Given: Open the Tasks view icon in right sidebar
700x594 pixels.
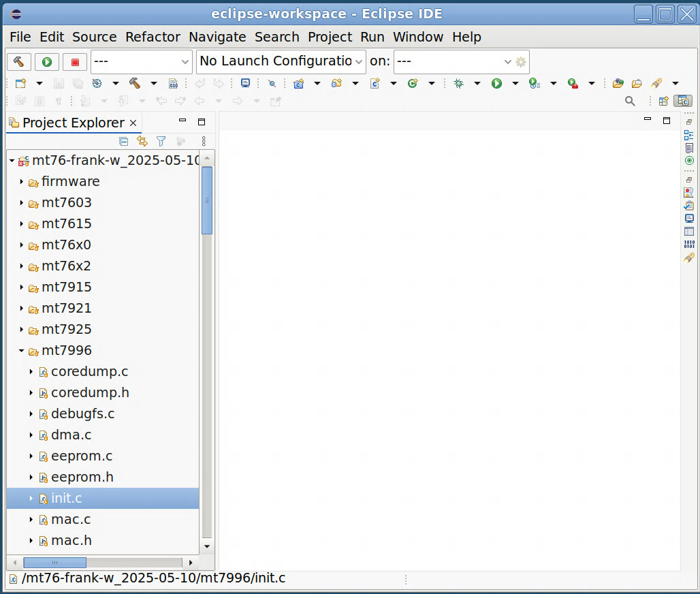Looking at the screenshot, I should (x=689, y=206).
